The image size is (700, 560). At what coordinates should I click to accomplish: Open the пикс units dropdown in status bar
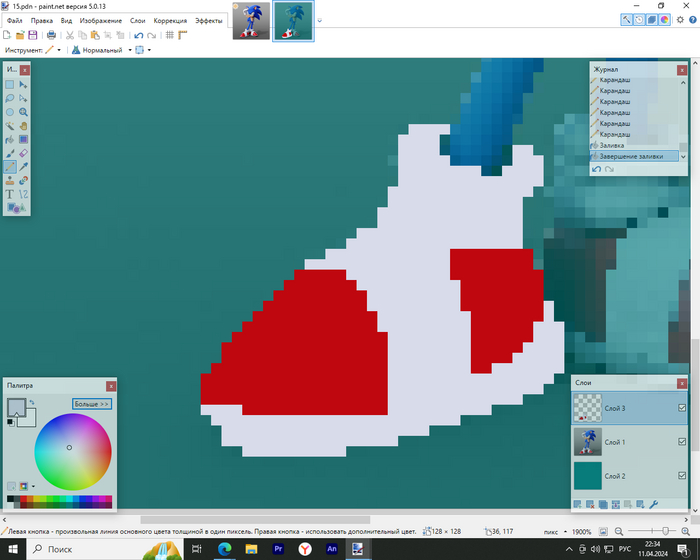(x=565, y=532)
